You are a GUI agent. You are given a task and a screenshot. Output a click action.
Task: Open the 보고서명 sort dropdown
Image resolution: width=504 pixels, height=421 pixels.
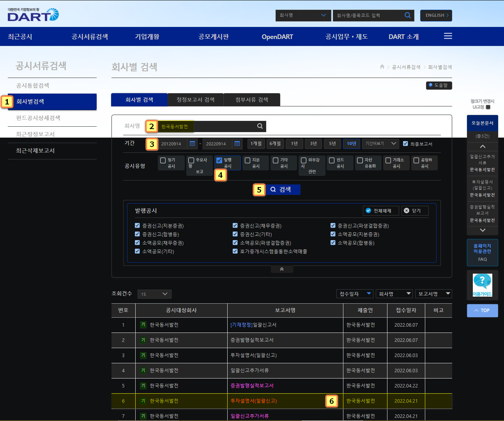433,294
